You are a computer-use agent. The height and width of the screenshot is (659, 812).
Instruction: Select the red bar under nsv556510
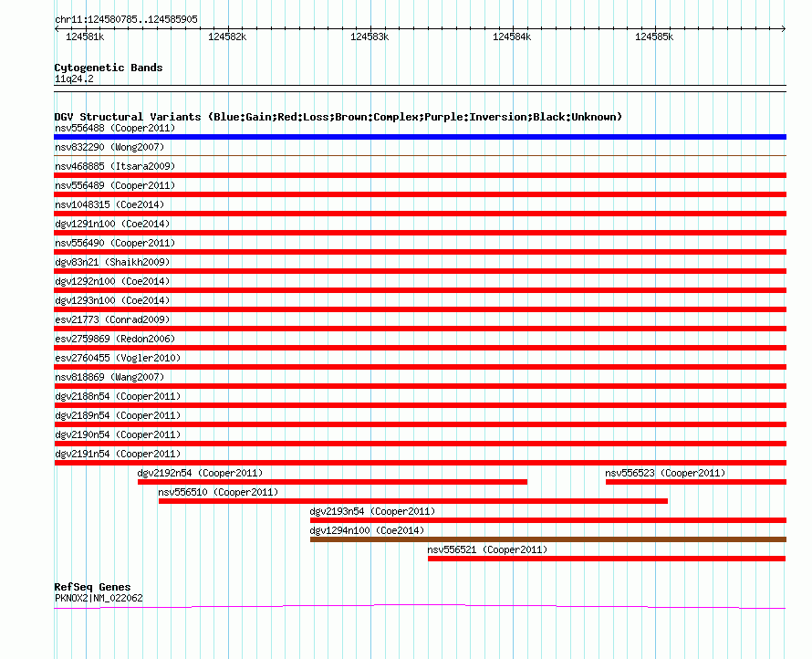point(413,501)
